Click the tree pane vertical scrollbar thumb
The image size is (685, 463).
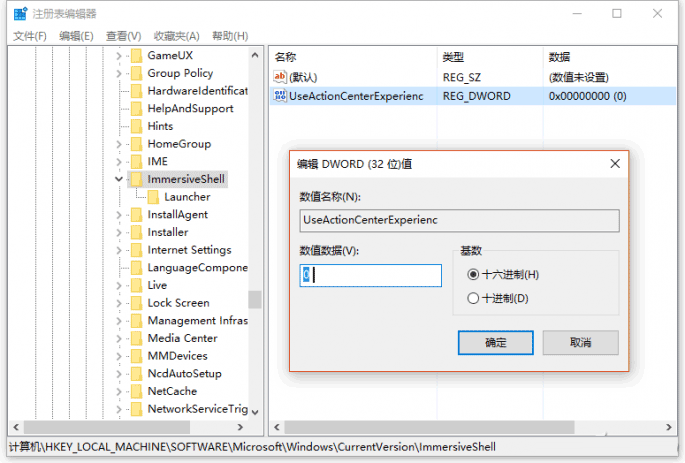coord(255,300)
